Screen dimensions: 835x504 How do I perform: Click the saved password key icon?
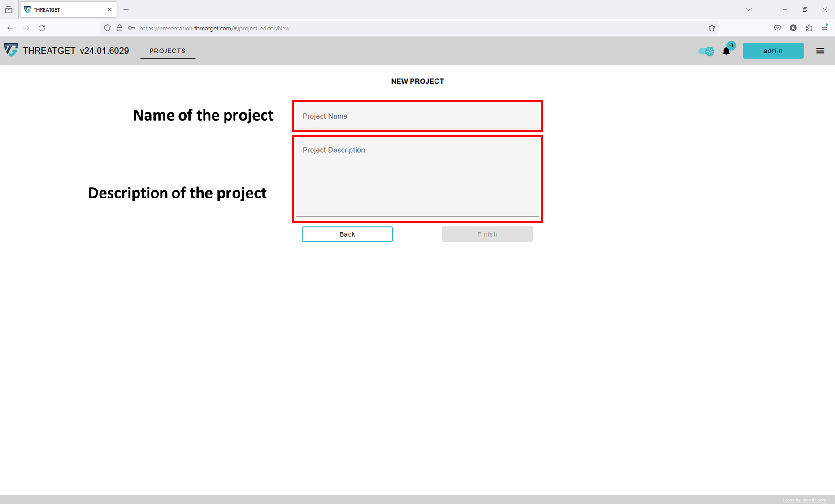coord(131,28)
